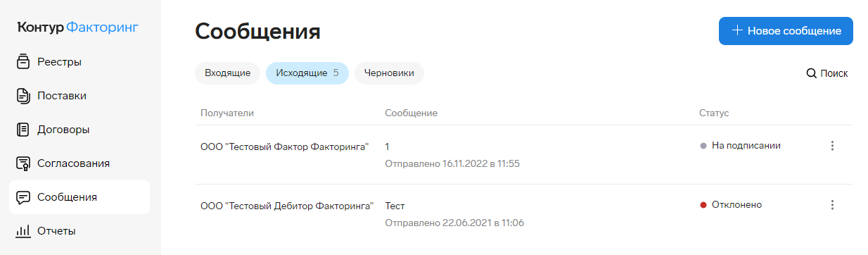Viewport: 868px width, 255px height.
Task: Click the Сообщения chat bubble icon
Action: point(23,197)
